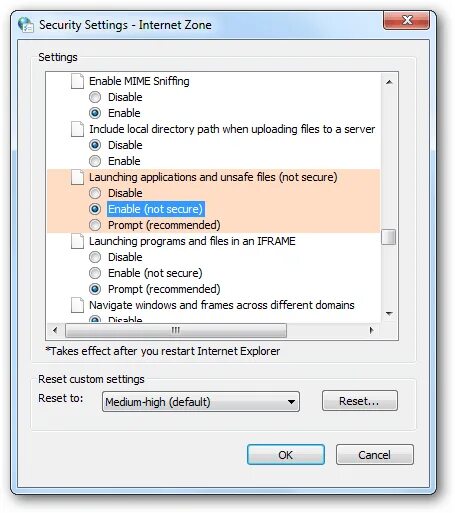Viewport: 455px width, 513px height.
Task: Click the Reset... button
Action: pos(360,401)
